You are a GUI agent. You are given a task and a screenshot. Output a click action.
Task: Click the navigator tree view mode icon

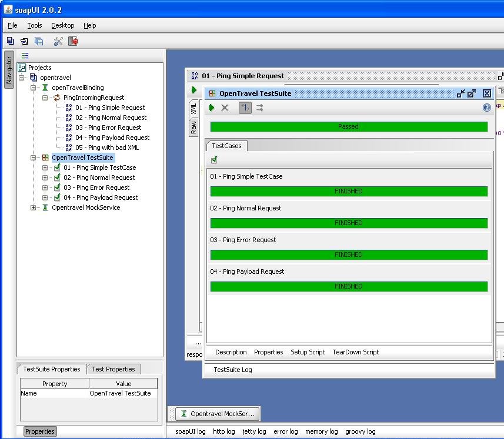click(x=25, y=56)
